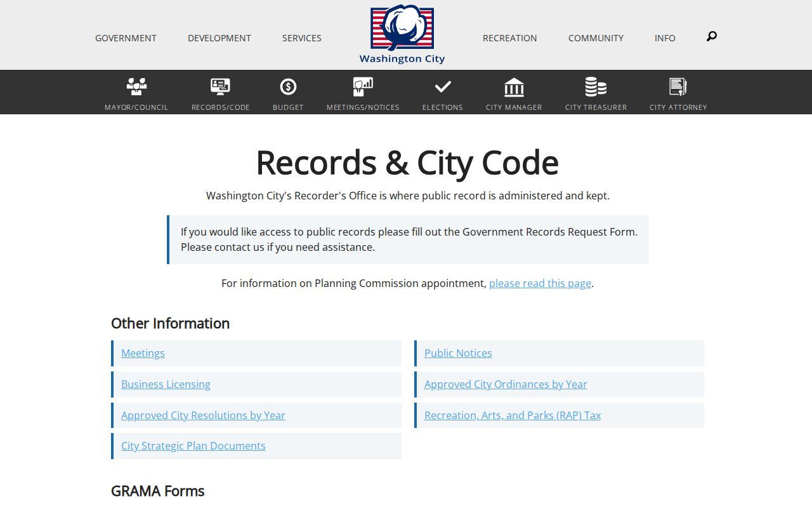The image size is (812, 508).
Task: Open the Community menu
Action: 596,38
